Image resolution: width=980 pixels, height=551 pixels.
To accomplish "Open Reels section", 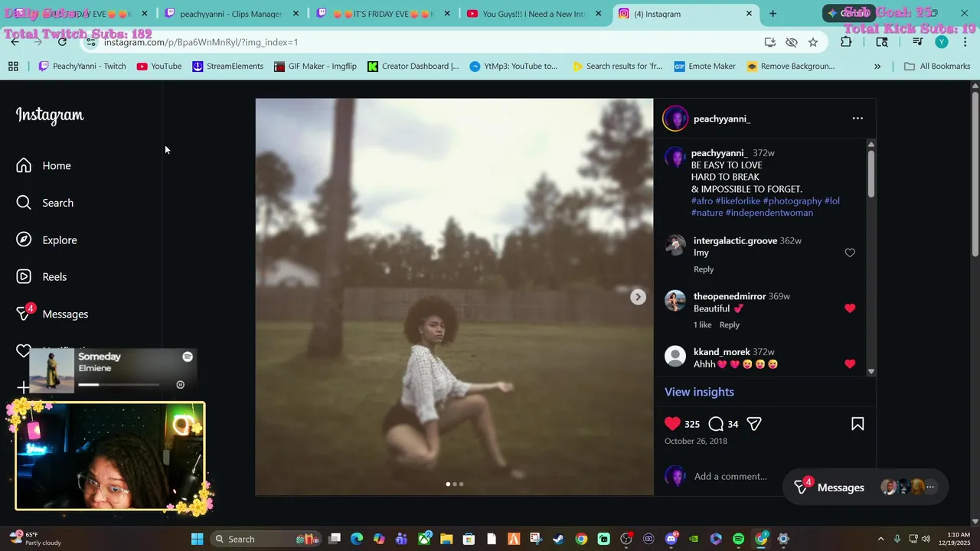I will [x=41, y=276].
